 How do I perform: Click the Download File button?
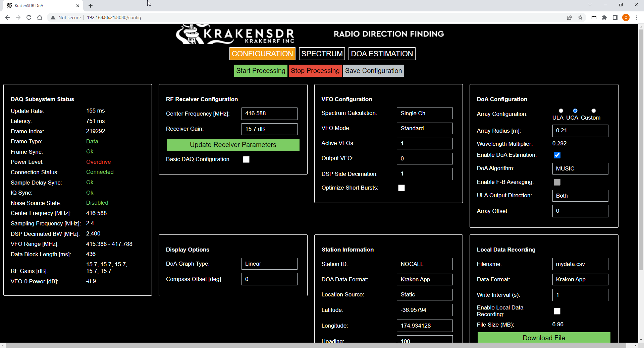point(544,338)
